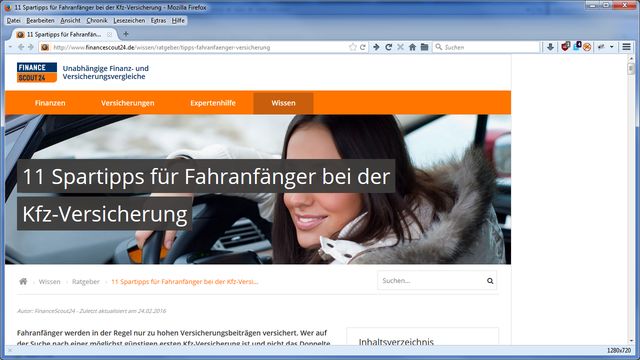Click the red shield extension icon
The image size is (640, 360).
(x=565, y=47)
